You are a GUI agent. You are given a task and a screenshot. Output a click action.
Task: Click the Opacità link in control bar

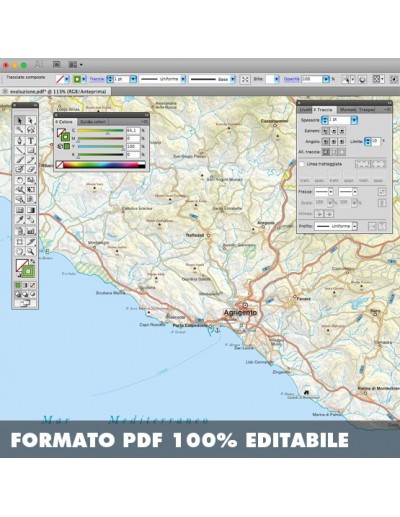coord(292,79)
